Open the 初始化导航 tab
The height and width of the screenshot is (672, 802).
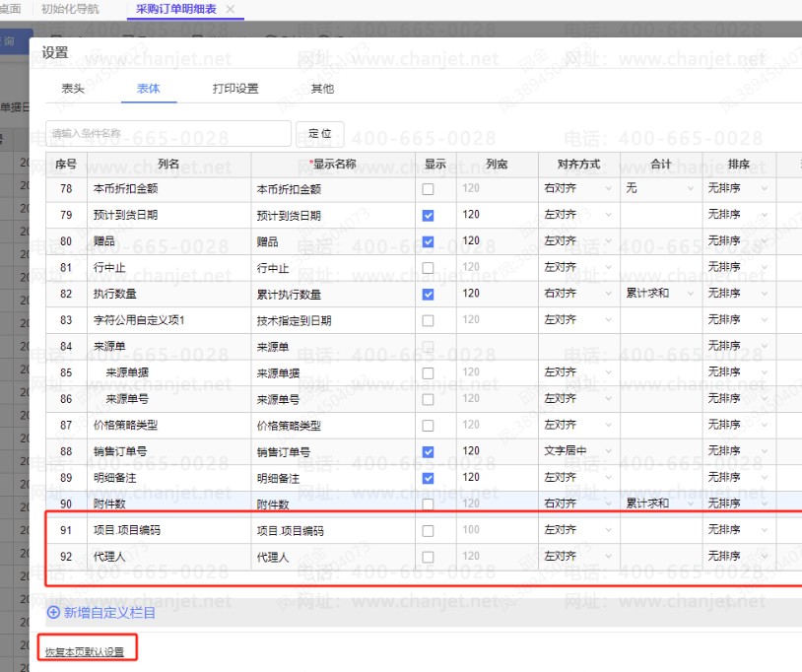point(70,9)
